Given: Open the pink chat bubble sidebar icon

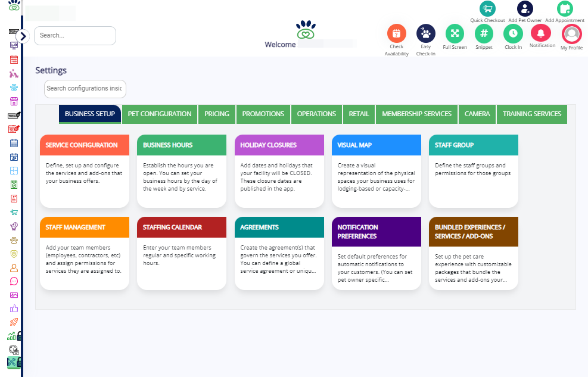Looking at the screenshot, I should [x=14, y=282].
